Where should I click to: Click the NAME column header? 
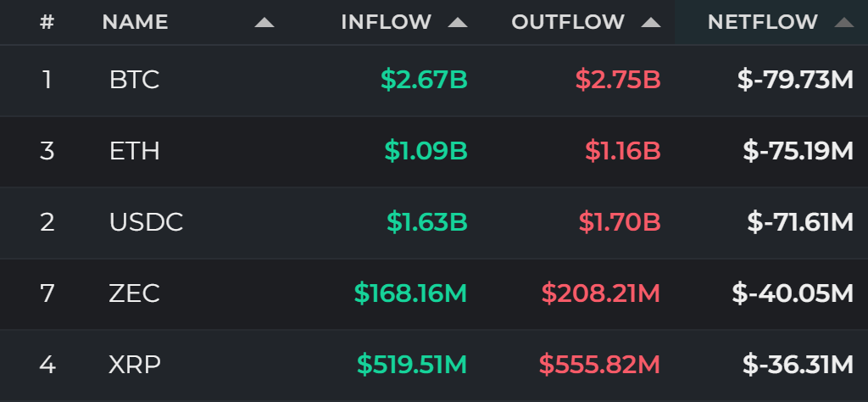135,22
